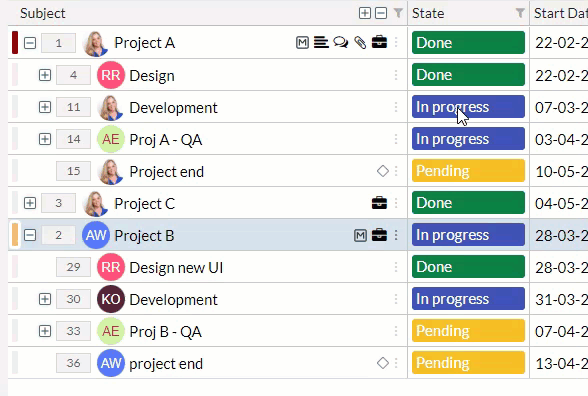Collapse the Project A tree node
Image resolution: width=588 pixels, height=396 pixels.
[x=30, y=43]
